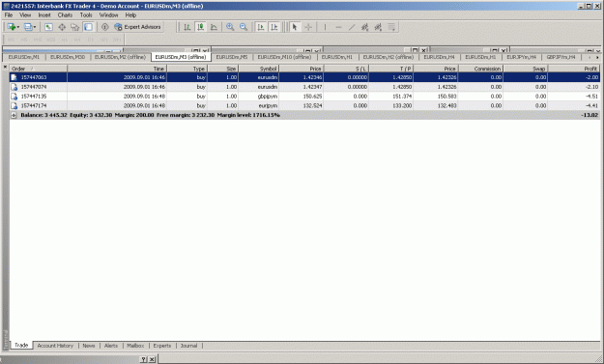Open the Journal terminal tab
This screenshot has height=364, width=604.
(x=188, y=346)
